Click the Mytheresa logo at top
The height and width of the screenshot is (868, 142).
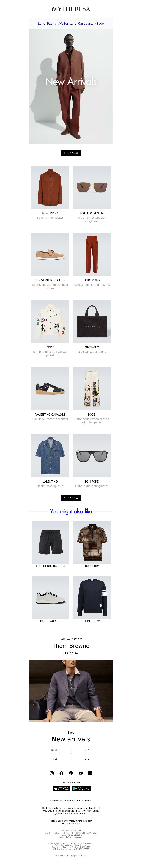tap(71, 9)
